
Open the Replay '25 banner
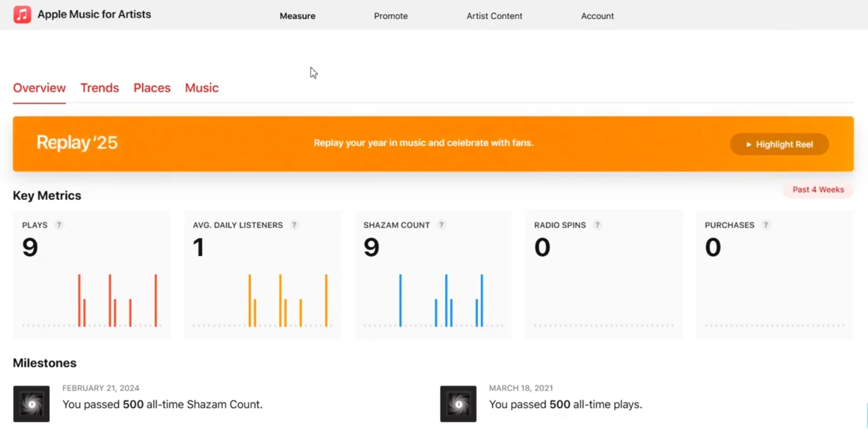(433, 144)
